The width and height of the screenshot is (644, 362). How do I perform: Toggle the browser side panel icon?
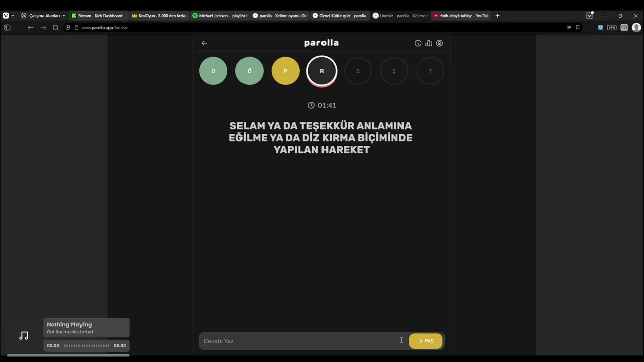pyautogui.click(x=7, y=28)
